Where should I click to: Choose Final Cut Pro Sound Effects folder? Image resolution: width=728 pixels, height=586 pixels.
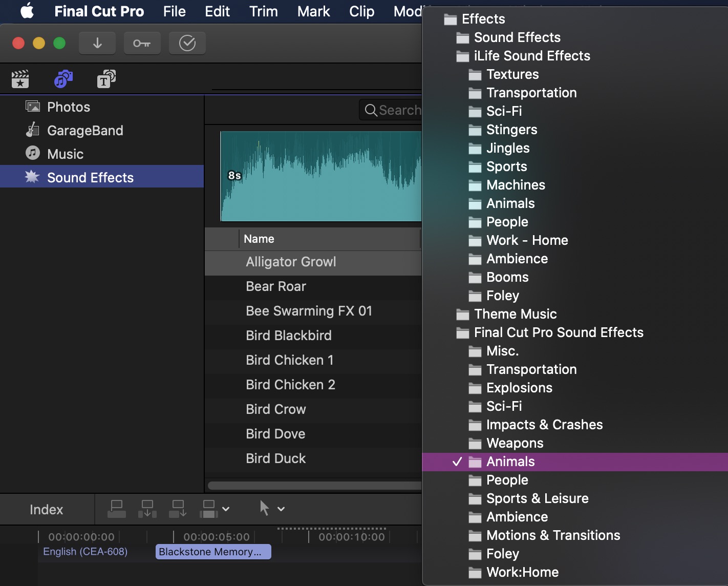click(x=575, y=332)
